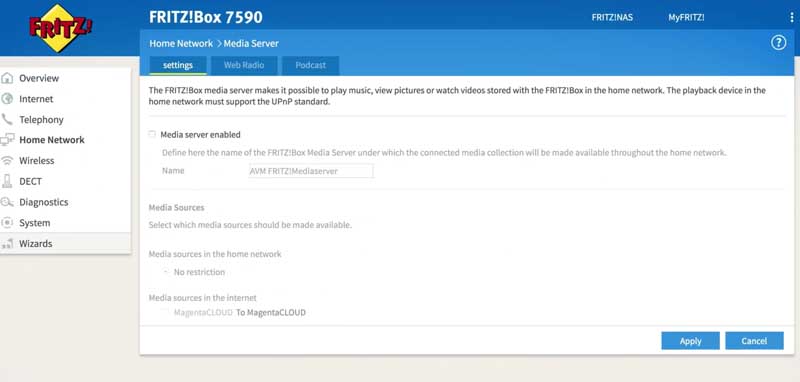Click the FRITZ!Box 7590 title
The width and height of the screenshot is (800, 382).
(x=206, y=17)
